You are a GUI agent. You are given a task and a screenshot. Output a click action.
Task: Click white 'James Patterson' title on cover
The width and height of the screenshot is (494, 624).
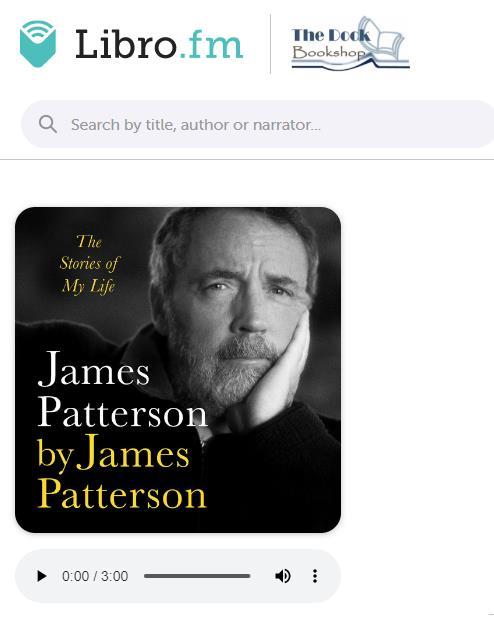click(122, 390)
